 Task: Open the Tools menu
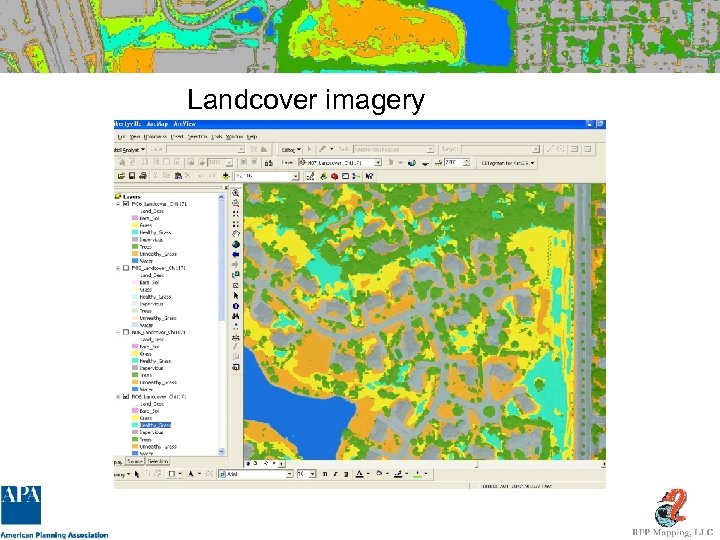point(217,137)
